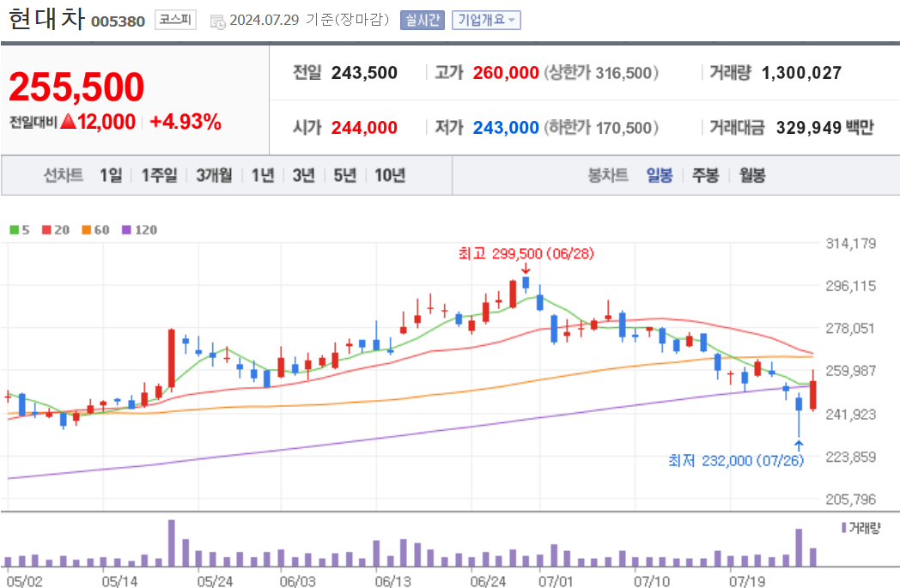Click the 314,179 price axis label

point(851,244)
